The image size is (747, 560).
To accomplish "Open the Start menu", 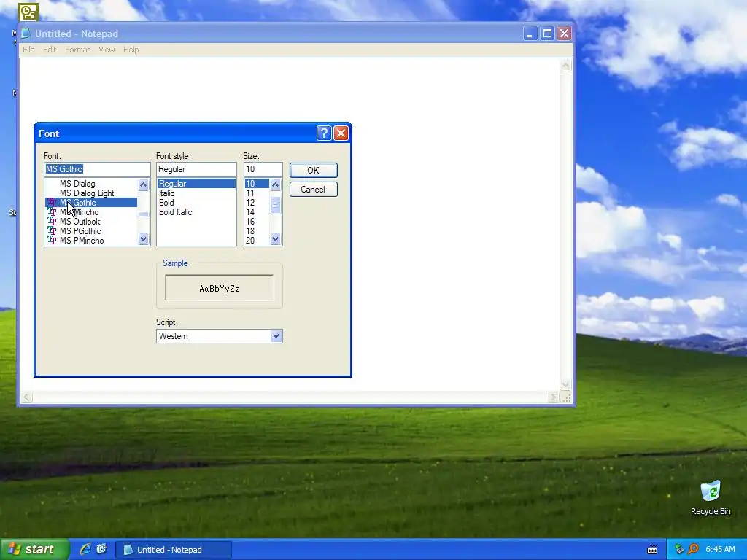I will [x=34, y=549].
